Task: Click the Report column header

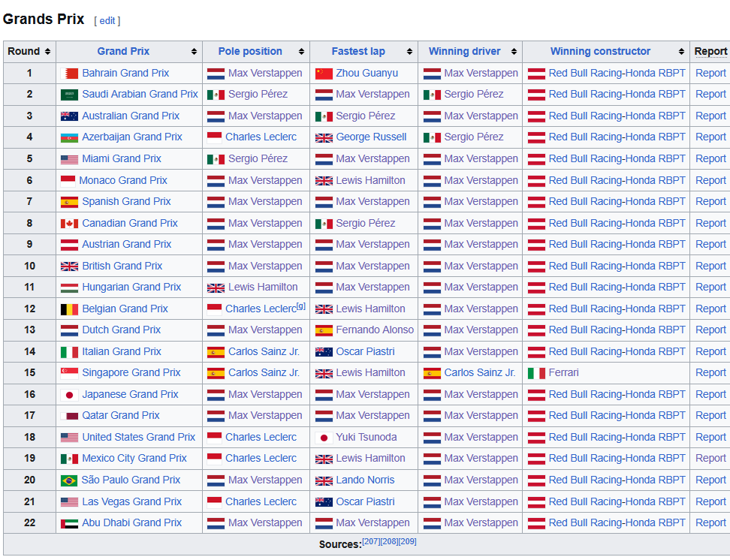Action: 710,51
